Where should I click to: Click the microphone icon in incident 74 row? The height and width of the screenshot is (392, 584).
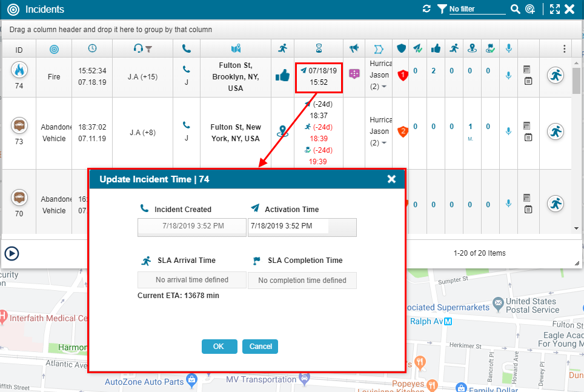pos(509,75)
